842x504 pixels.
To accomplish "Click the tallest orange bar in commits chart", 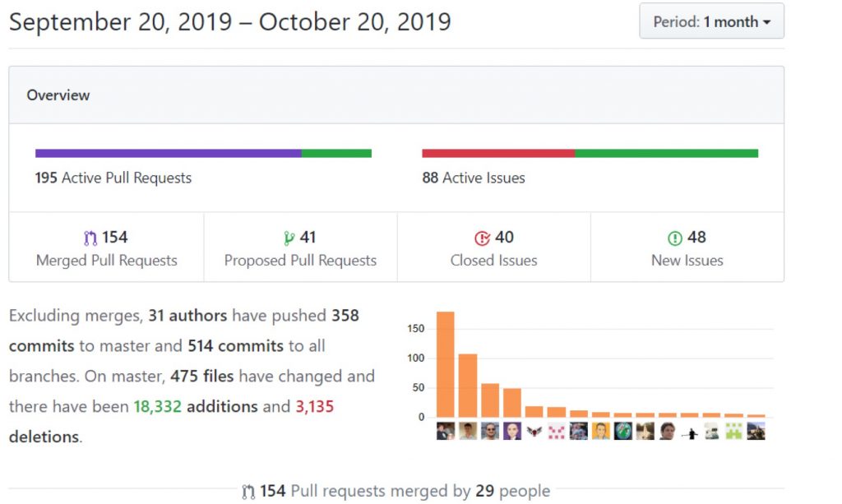I will pos(446,364).
